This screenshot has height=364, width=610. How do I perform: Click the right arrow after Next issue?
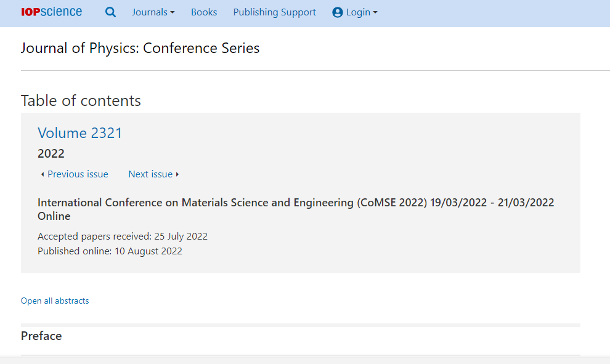pos(177,174)
